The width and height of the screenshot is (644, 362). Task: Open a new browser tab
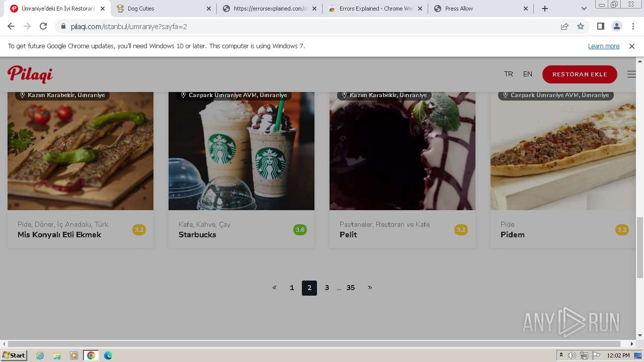pyautogui.click(x=545, y=9)
